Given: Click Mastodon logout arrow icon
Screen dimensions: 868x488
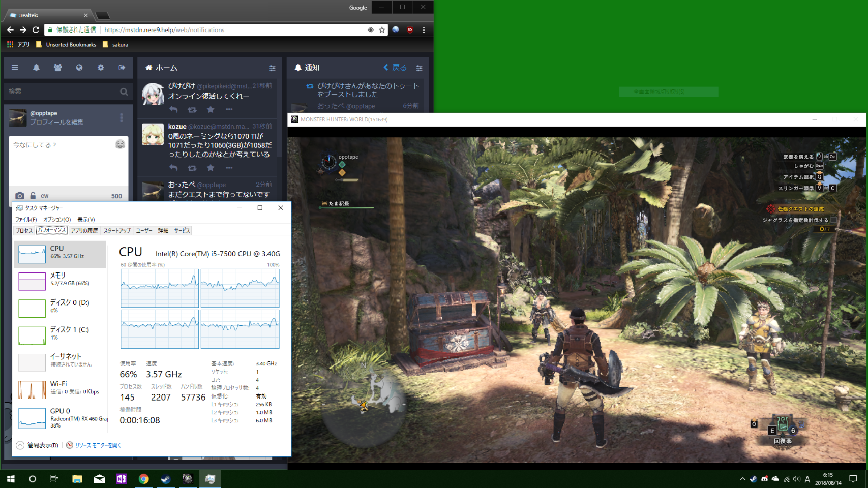Looking at the screenshot, I should pos(122,68).
